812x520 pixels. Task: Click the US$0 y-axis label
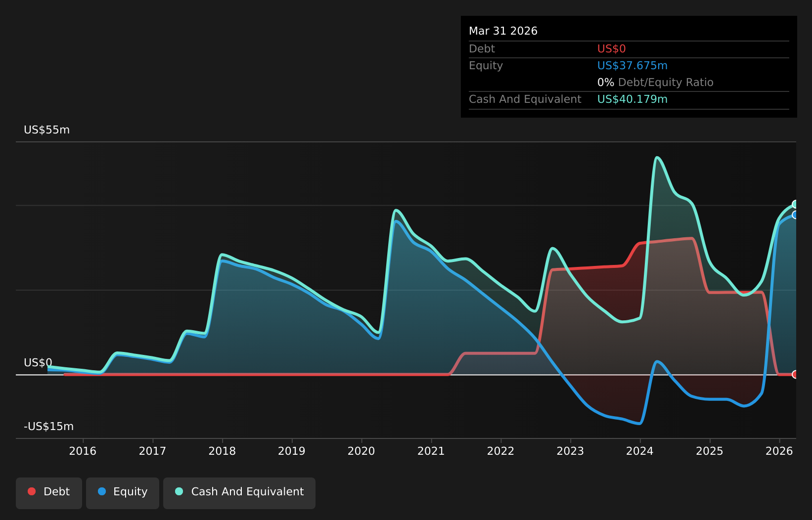38,363
